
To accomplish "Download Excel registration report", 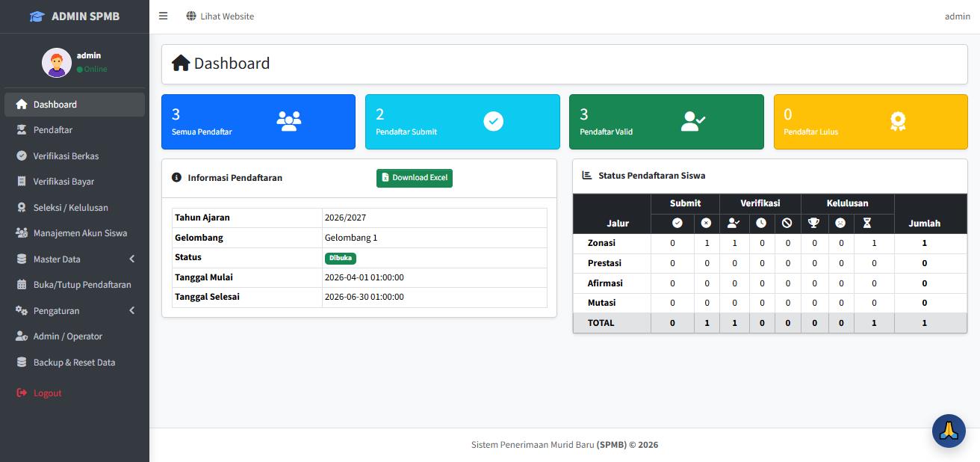I will (x=415, y=178).
